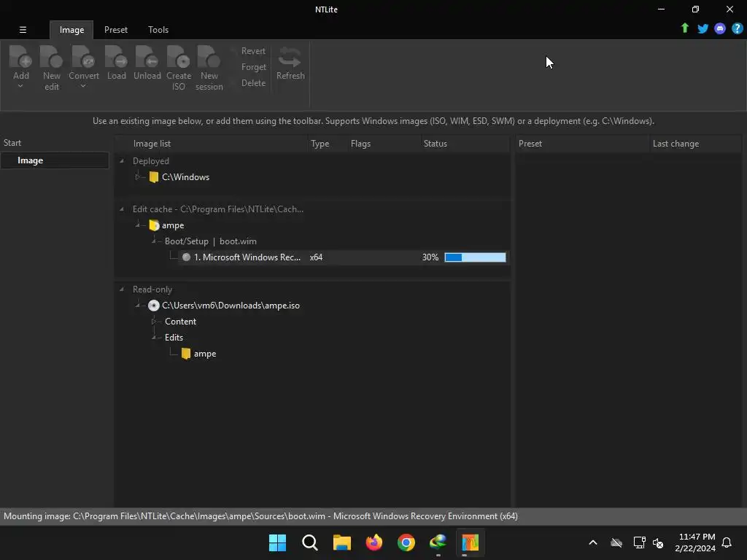Viewport: 747px width, 560px height.
Task: Open the Windows Start button
Action: point(277,542)
